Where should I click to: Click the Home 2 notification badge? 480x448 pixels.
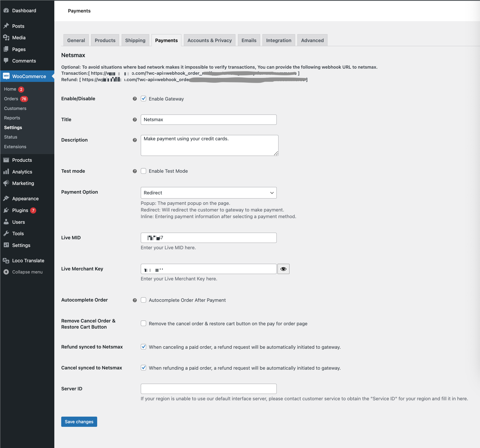tap(21, 90)
